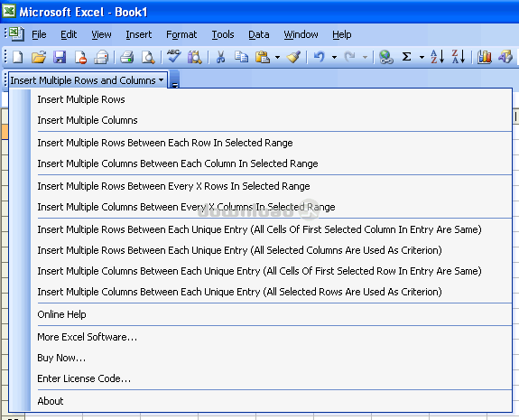Click the Format Painter brush icon
Viewport: 519px width, 420px height.
[293, 57]
